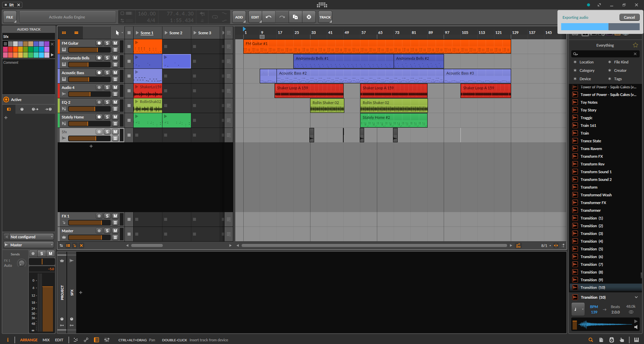Clear browser search with X icon
This screenshot has height=344, width=644.
635,54
